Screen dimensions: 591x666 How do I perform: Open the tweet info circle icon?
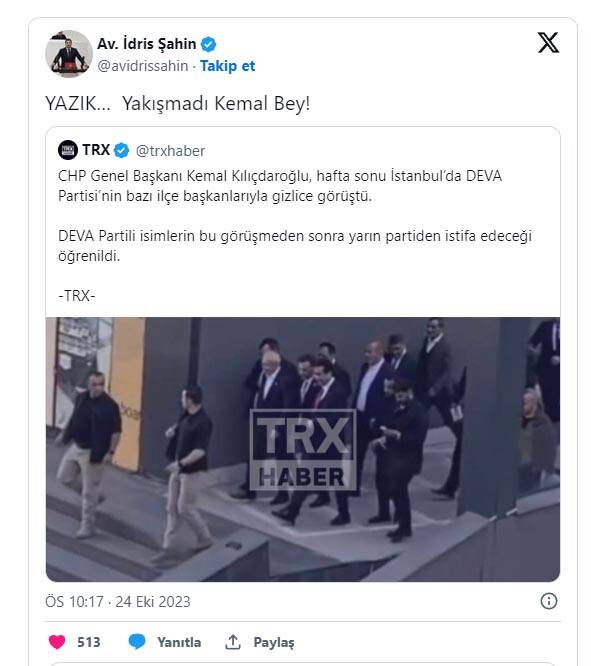[x=549, y=601]
